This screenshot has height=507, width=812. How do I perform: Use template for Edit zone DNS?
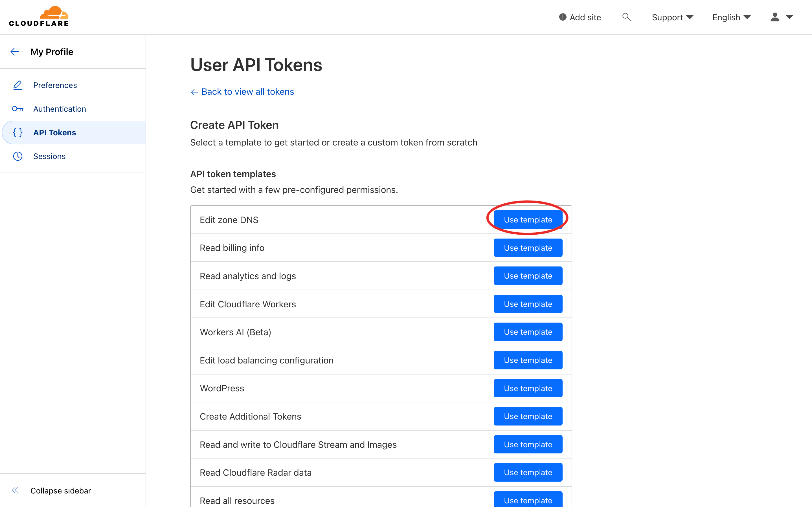coord(528,220)
